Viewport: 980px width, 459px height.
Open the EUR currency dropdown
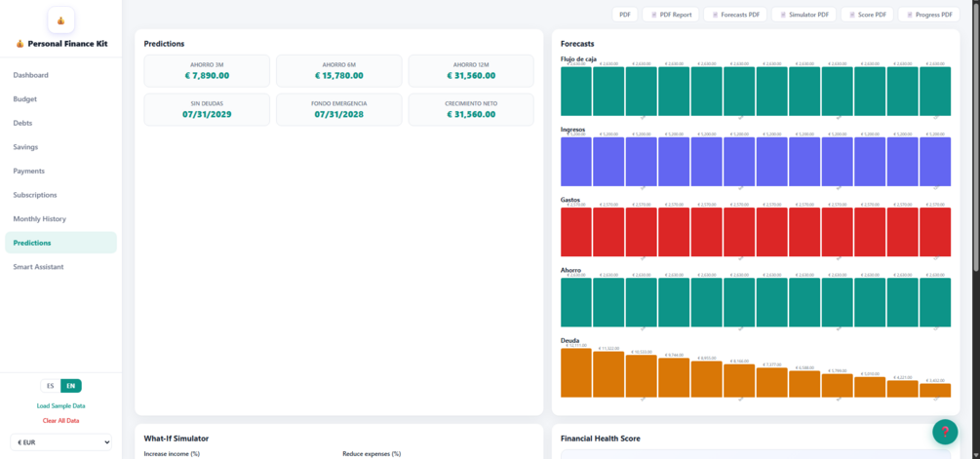[x=60, y=442]
